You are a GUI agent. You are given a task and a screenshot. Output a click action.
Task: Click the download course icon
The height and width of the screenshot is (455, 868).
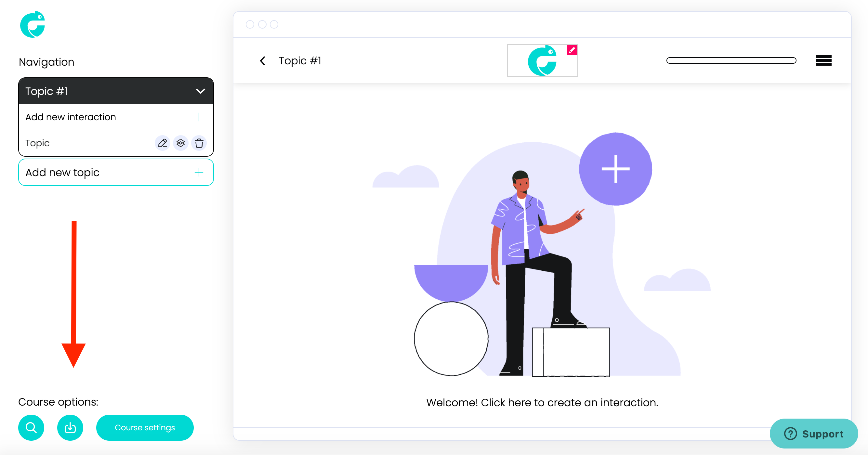click(x=70, y=427)
